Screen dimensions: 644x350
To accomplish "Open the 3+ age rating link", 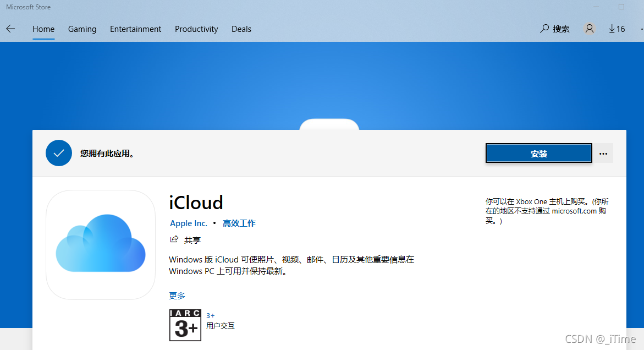I will pos(210,315).
